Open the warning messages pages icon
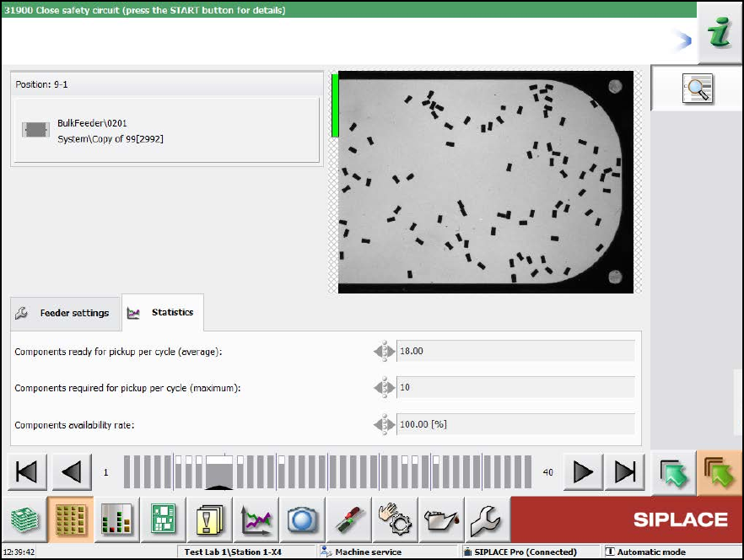744x560 pixels. click(209, 520)
